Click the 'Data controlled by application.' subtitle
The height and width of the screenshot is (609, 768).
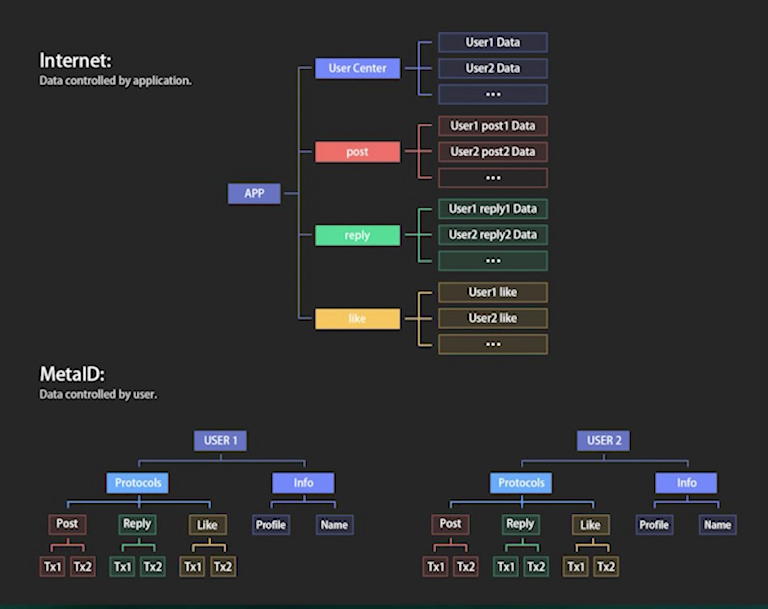pos(116,81)
